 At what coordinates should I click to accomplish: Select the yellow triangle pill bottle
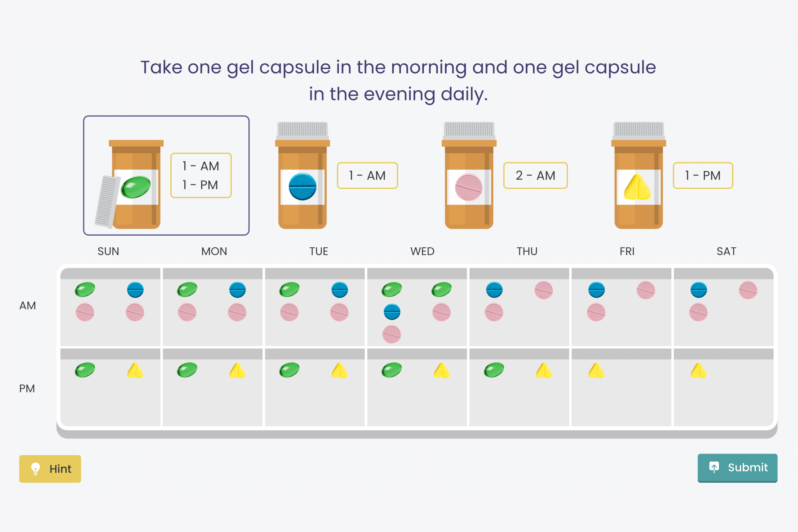click(x=639, y=175)
